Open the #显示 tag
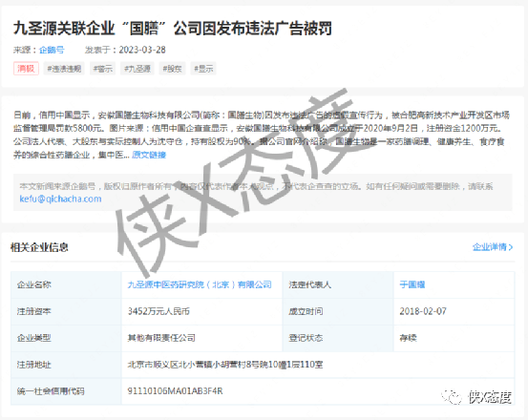 (x=203, y=69)
